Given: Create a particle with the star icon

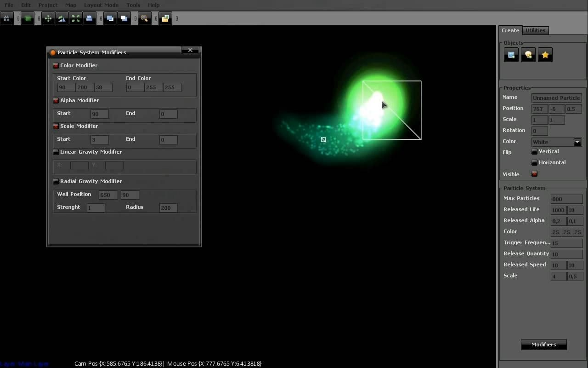Looking at the screenshot, I should 545,54.
